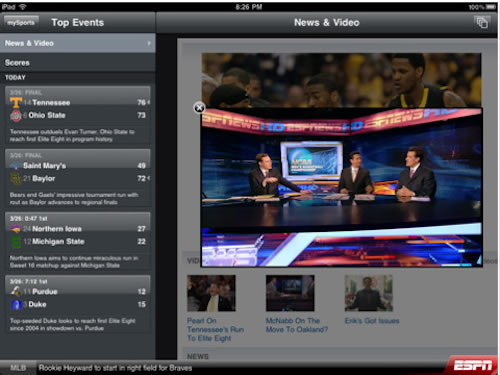Select News & Video menu row
Screen dimensions: 500x375
click(x=78, y=43)
